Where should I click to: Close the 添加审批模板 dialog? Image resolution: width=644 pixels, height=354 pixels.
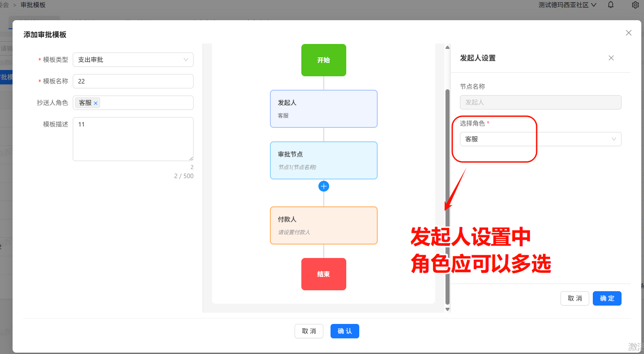tap(628, 33)
